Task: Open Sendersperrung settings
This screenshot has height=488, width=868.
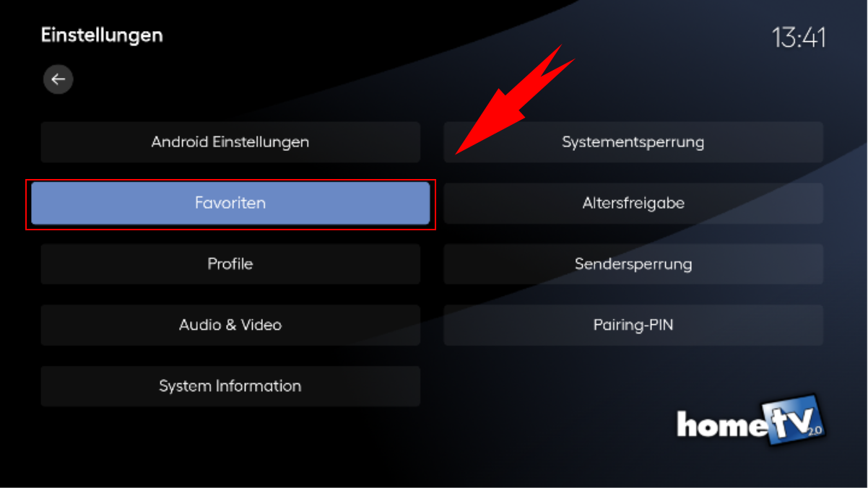Action: coord(633,264)
